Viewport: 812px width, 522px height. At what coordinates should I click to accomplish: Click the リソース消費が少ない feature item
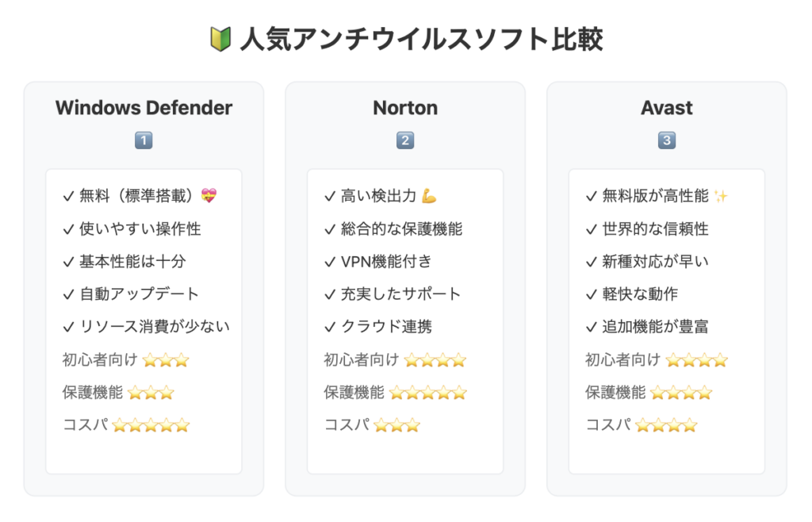point(146,327)
